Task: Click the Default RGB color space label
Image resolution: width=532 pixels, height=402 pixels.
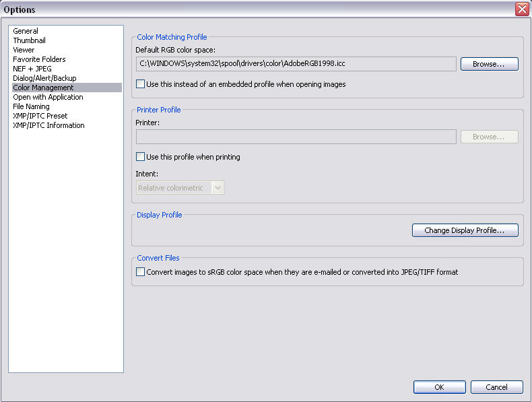Action: point(175,50)
